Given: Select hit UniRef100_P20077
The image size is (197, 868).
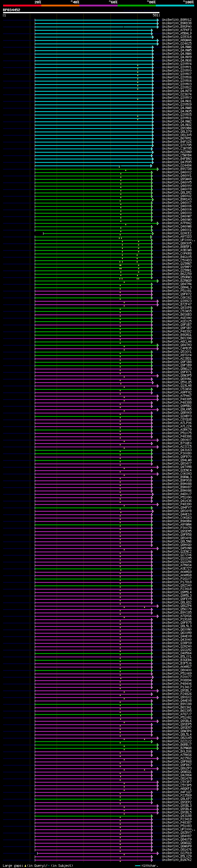Looking at the screenshot, I should (177, 677).
